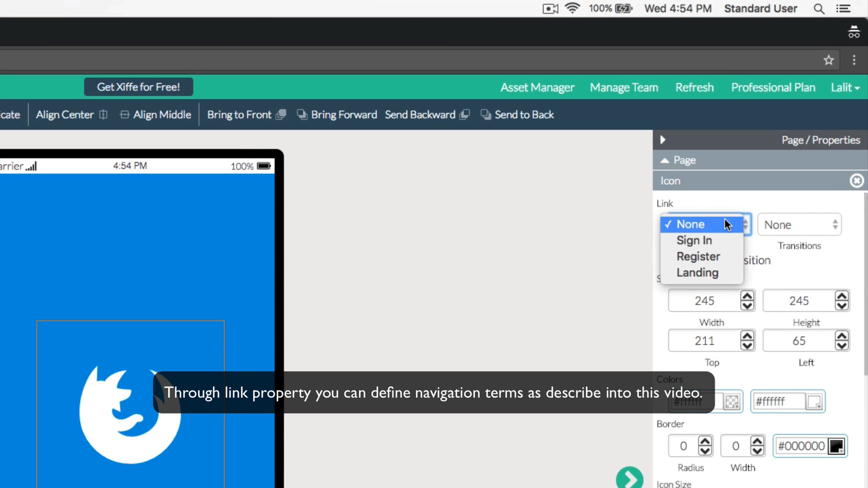Click the Wi-Fi status icon
868x488 pixels.
tap(572, 8)
